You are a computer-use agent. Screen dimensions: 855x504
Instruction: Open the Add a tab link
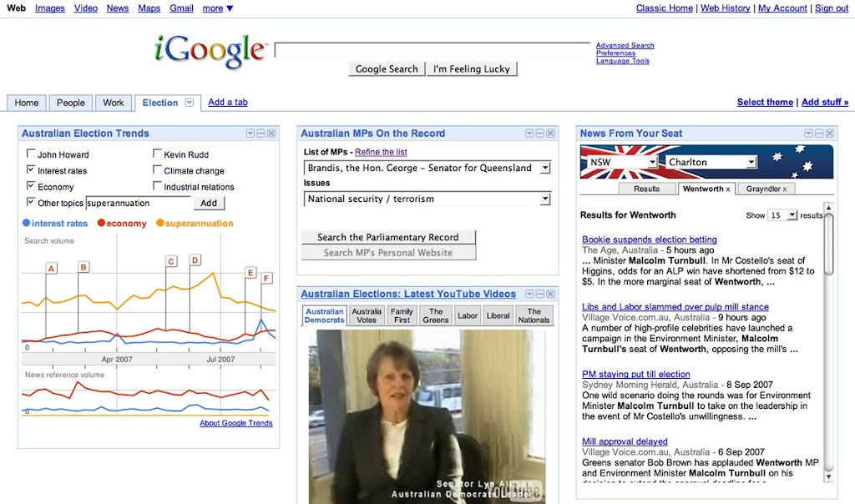pos(228,102)
